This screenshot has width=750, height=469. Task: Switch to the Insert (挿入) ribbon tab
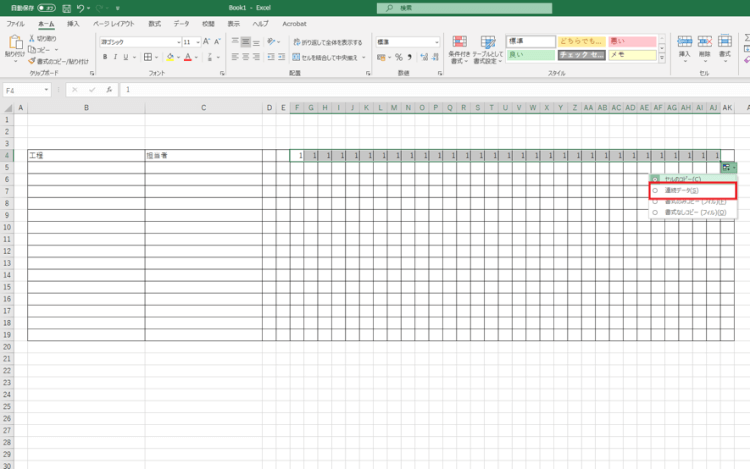point(73,22)
